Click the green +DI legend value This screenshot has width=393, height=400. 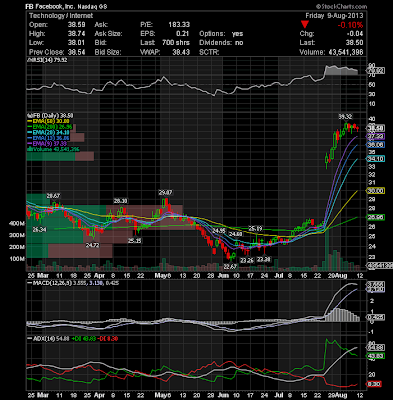pyautogui.click(x=83, y=338)
